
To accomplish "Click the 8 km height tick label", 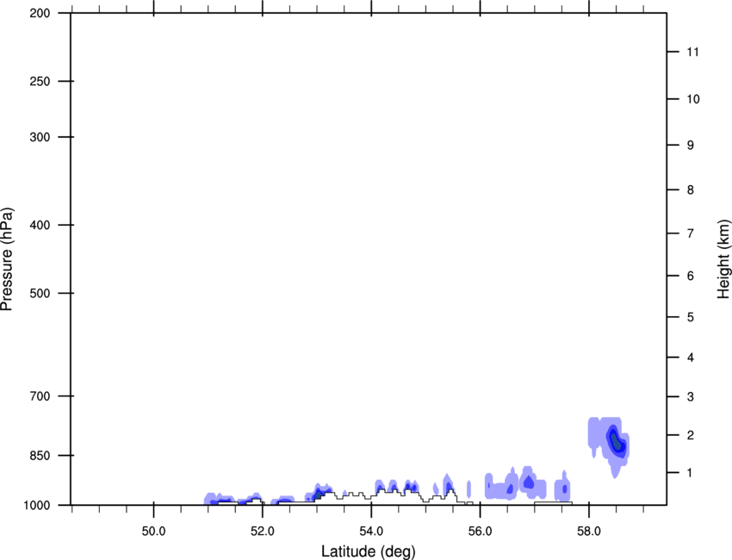I will pyautogui.click(x=691, y=190).
